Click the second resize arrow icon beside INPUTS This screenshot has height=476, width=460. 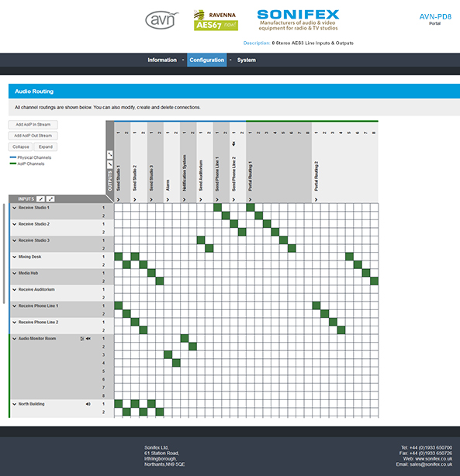coord(50,198)
